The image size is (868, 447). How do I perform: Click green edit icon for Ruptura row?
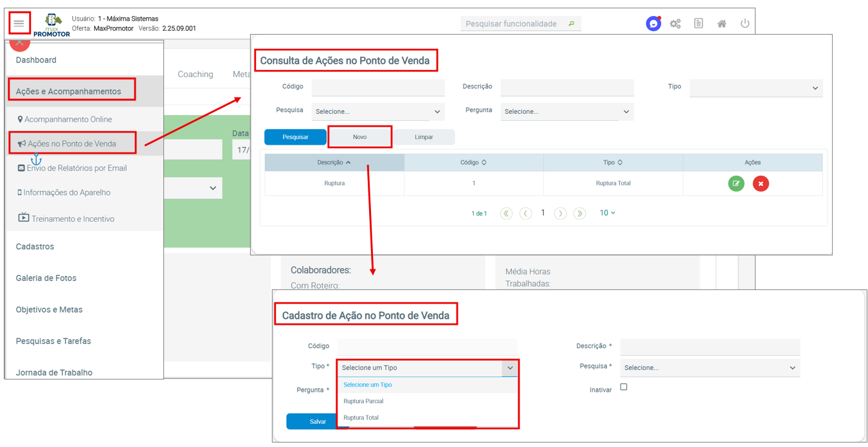[x=736, y=184]
